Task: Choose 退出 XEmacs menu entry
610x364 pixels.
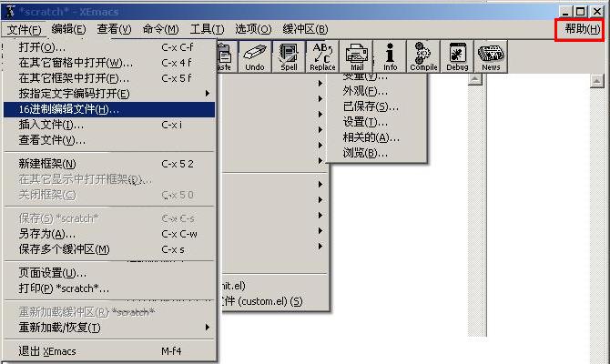Action: 109,351
